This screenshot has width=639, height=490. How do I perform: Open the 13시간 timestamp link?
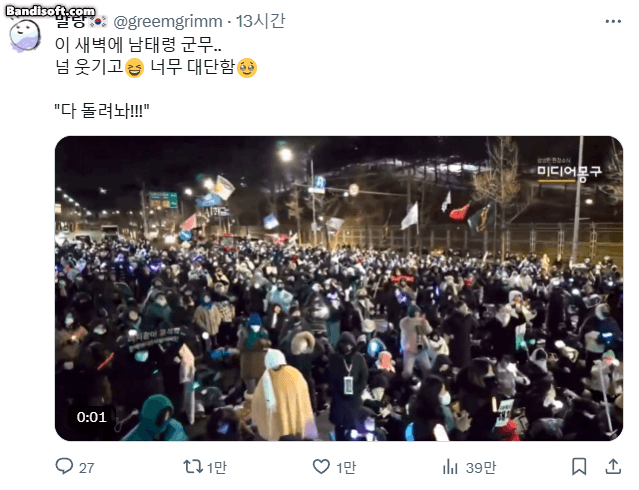(x=261, y=21)
